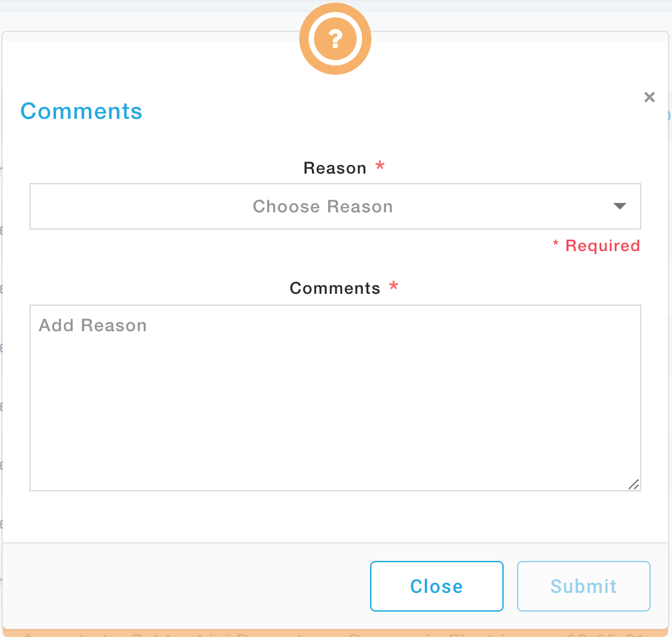Dismiss the dialog with the X icon

[x=649, y=97]
